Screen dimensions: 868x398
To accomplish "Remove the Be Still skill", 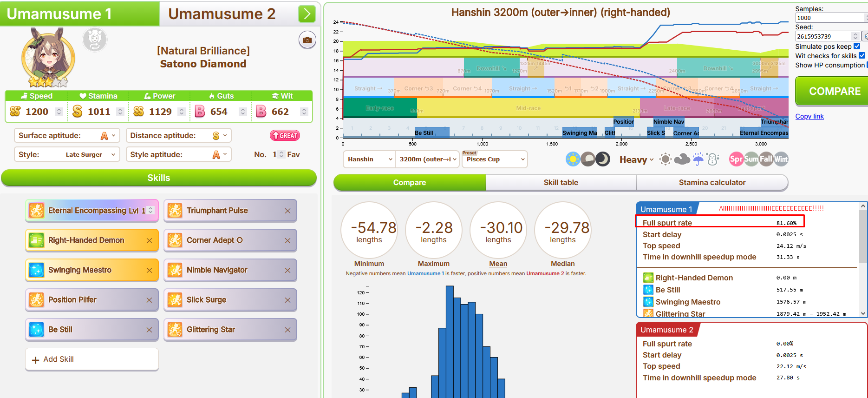I will click(x=149, y=330).
